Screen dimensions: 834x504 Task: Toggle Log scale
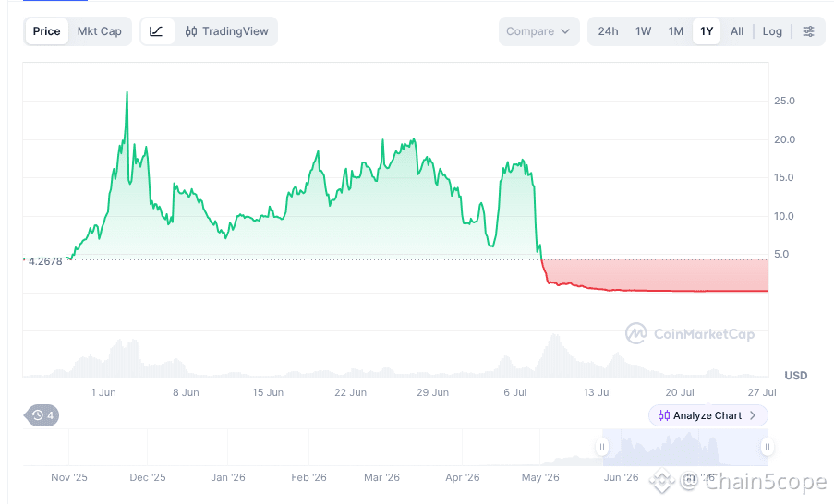pos(772,31)
